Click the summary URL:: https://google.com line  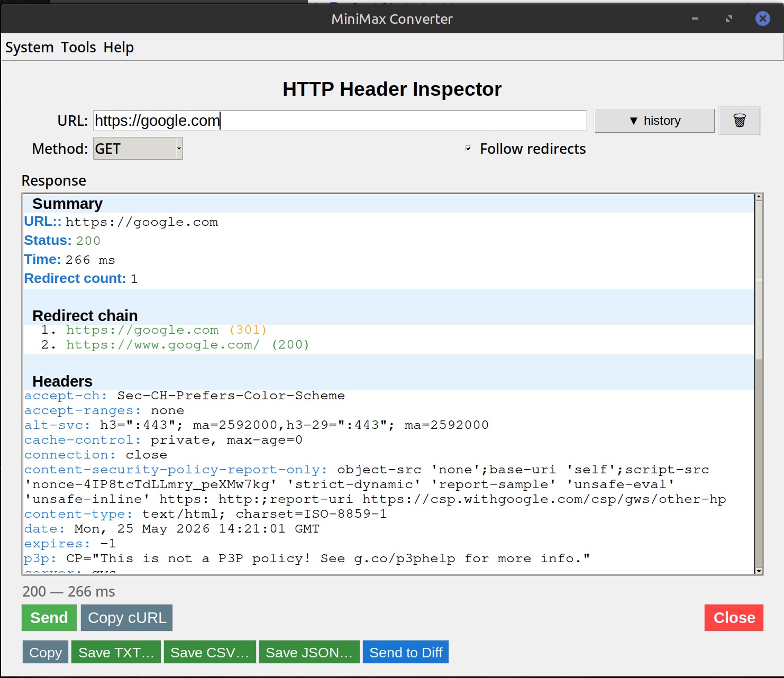(x=121, y=222)
